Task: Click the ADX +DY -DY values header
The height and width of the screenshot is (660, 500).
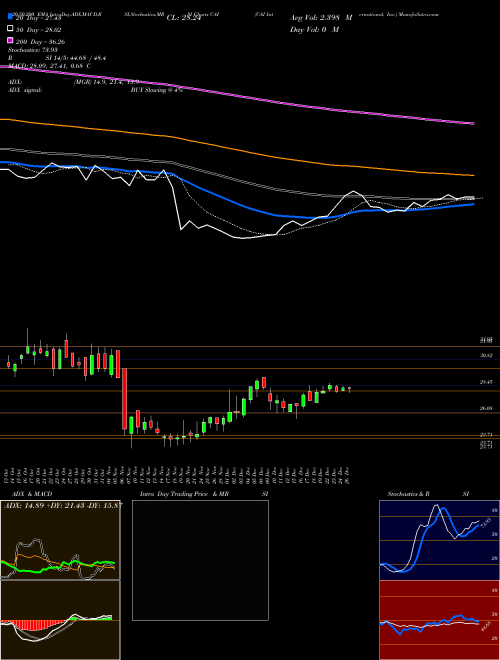Action: 63,505
